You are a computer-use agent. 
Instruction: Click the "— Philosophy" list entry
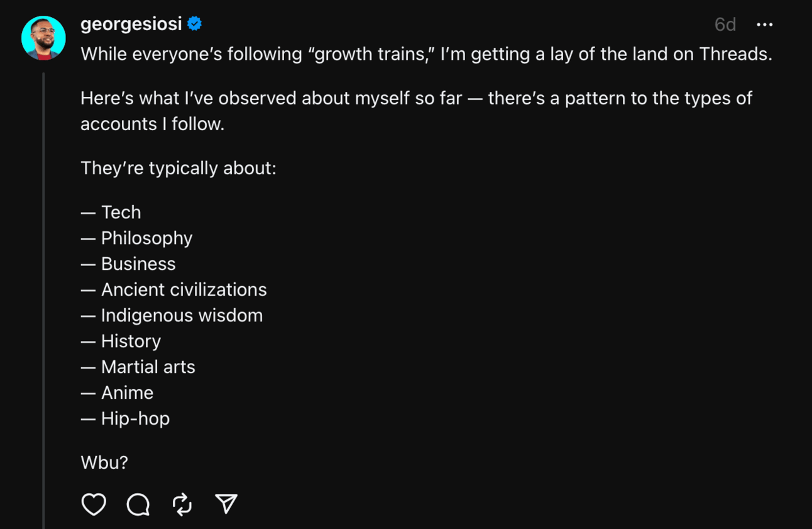pos(136,238)
